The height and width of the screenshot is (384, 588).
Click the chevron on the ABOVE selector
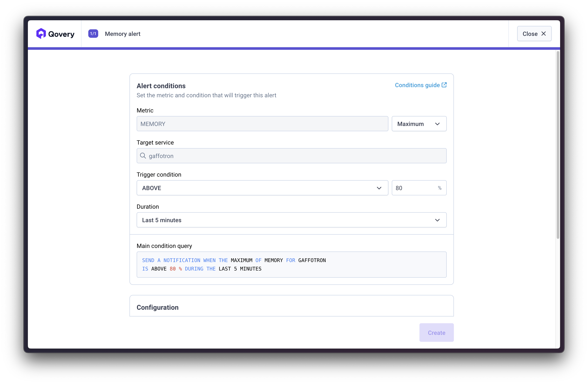coord(379,188)
